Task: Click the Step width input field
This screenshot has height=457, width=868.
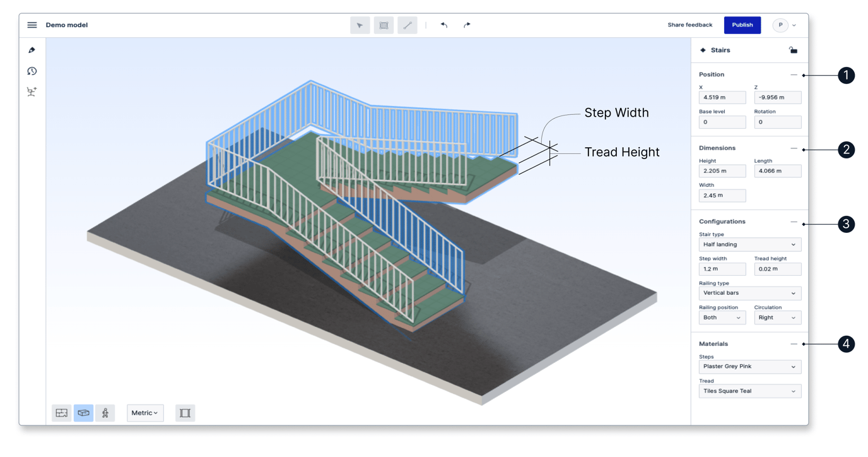Action: 722,270
